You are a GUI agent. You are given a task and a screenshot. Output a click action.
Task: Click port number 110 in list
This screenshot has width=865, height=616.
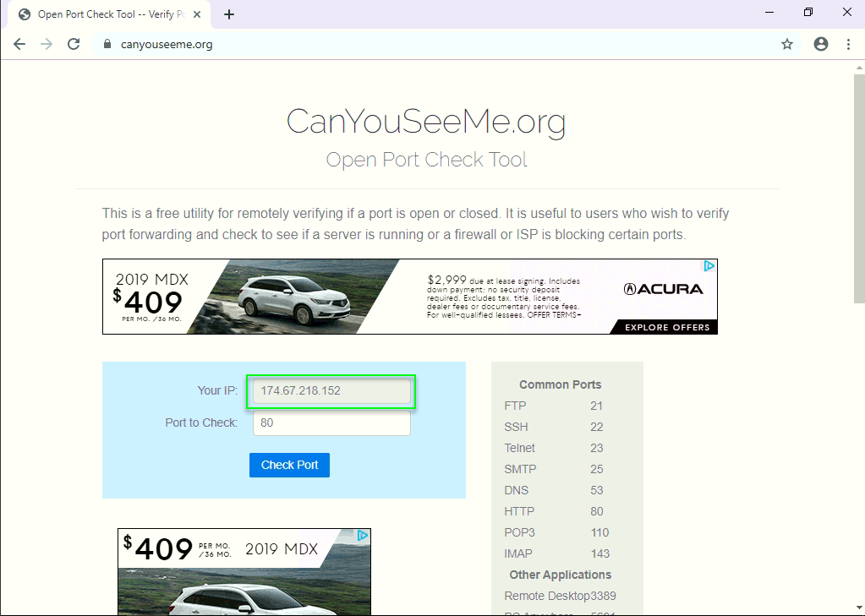coord(599,532)
